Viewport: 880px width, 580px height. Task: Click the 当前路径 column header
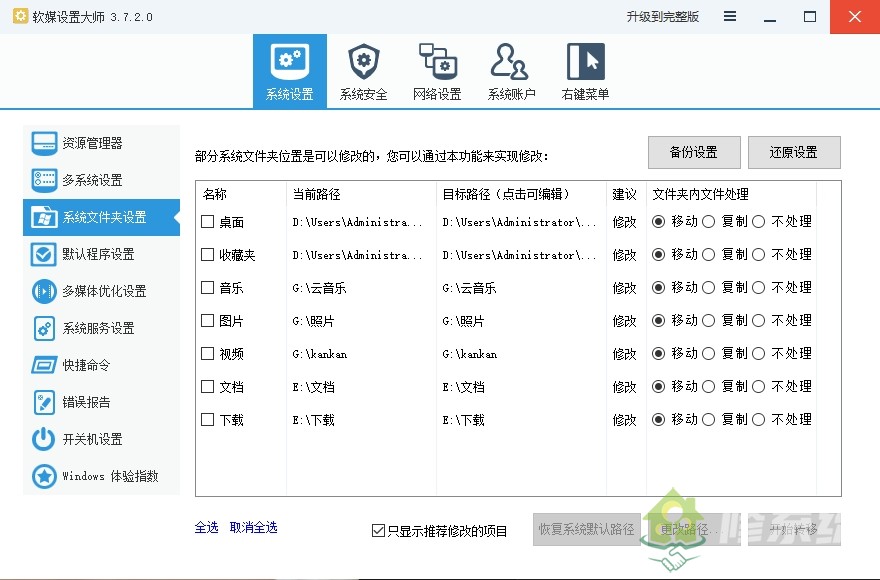(x=317, y=194)
